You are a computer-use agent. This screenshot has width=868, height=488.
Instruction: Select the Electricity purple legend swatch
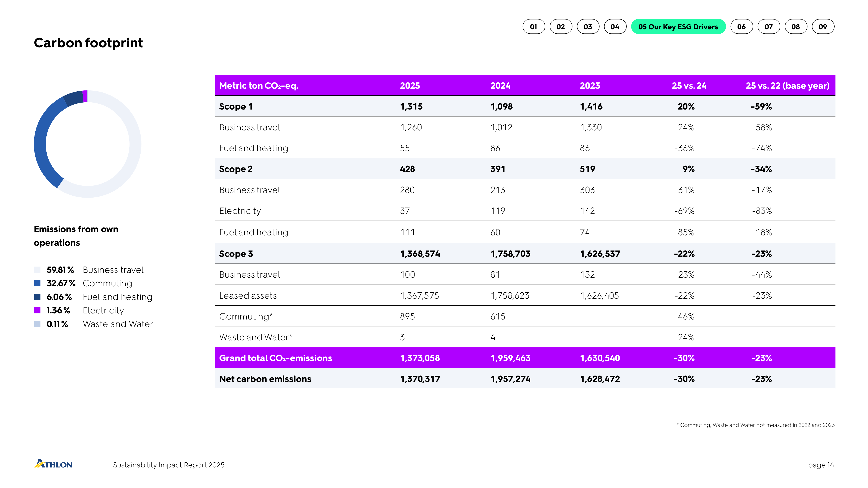click(37, 310)
